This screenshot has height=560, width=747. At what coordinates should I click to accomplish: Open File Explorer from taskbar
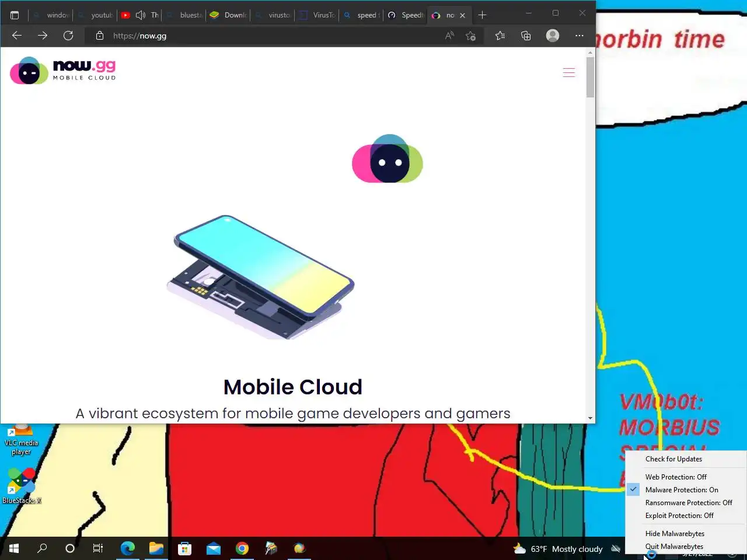[156, 548]
